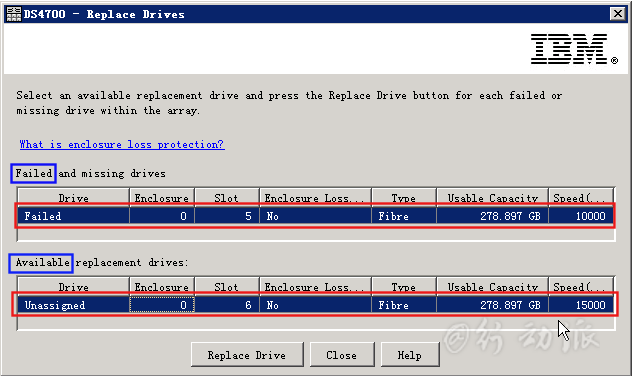Select the Failed drive row cell
This screenshot has height=376, width=632.
73,216
